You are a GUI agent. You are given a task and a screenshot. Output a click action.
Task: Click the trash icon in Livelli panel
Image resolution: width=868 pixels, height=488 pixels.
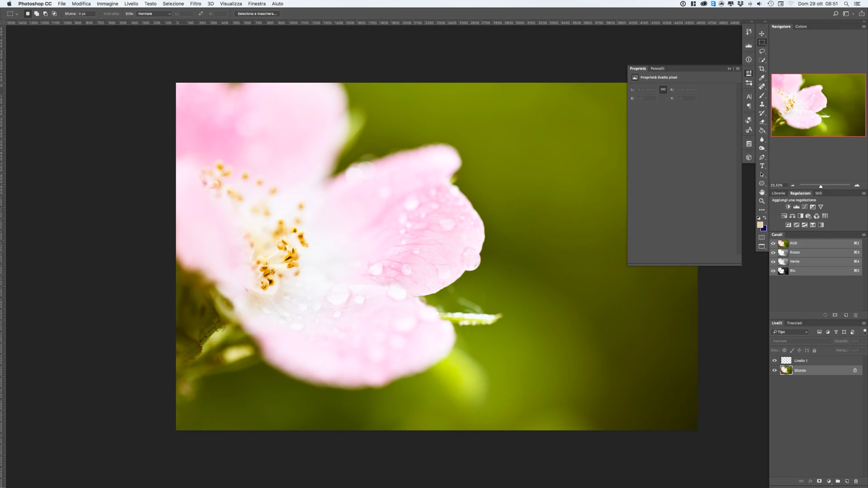855,481
